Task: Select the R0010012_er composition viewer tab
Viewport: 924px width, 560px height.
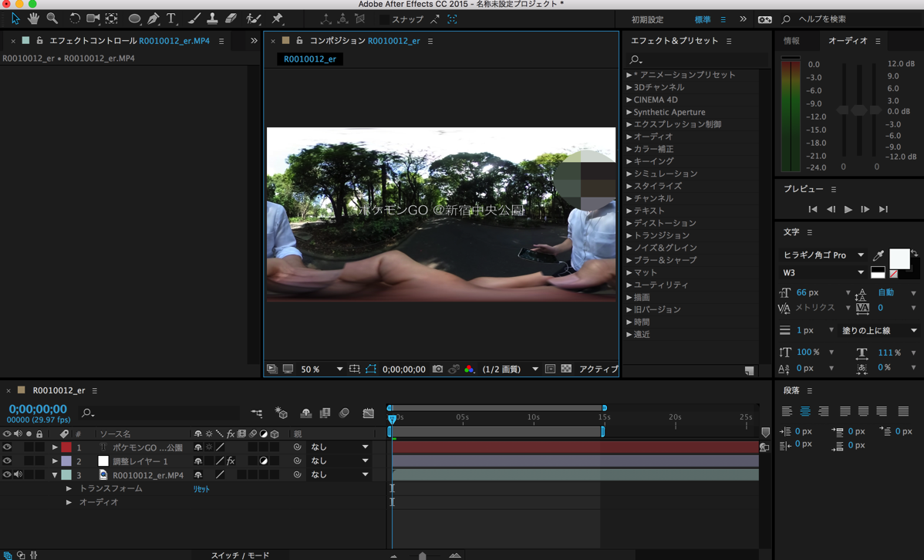Action: point(310,59)
